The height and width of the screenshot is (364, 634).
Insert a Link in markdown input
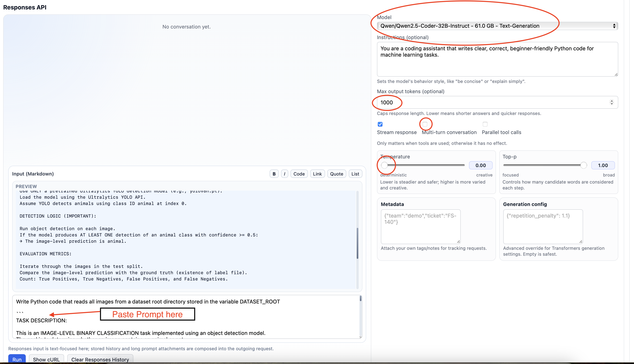[x=317, y=174]
